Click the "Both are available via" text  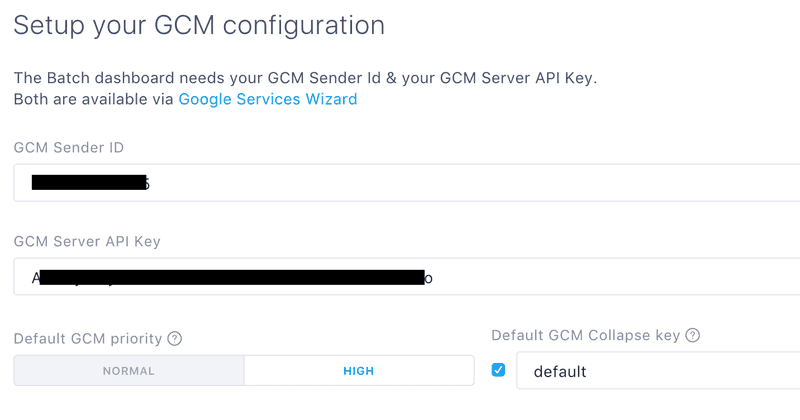94,99
